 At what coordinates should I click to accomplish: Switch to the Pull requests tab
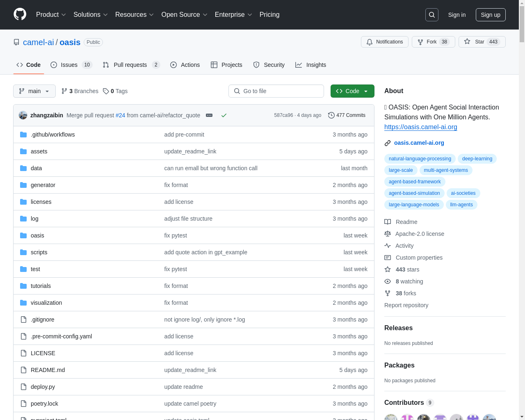tap(131, 65)
